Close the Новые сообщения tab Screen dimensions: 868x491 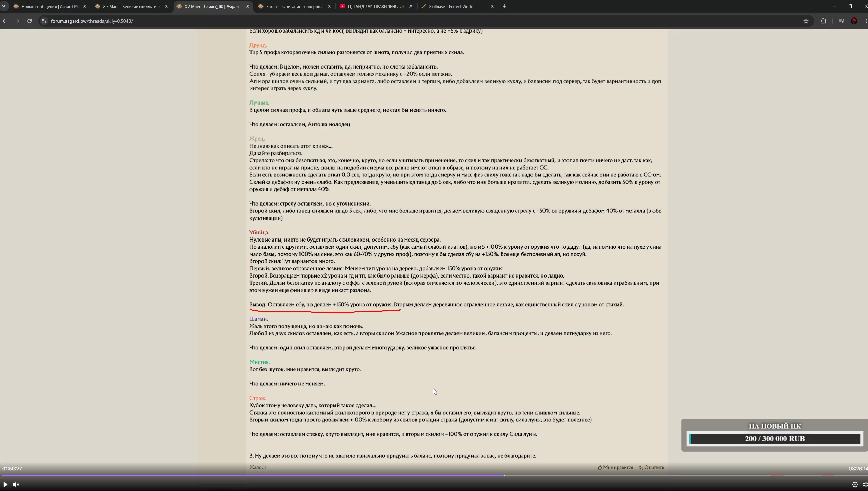85,6
